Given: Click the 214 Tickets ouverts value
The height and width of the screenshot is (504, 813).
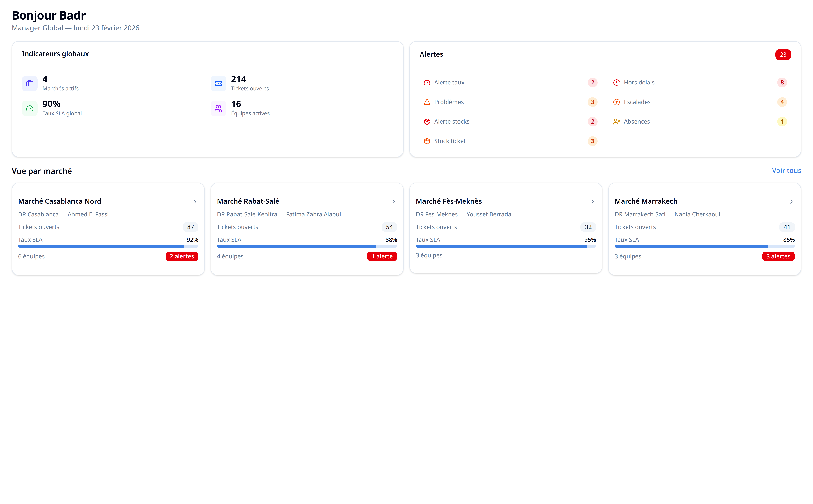Looking at the screenshot, I should tap(238, 79).
